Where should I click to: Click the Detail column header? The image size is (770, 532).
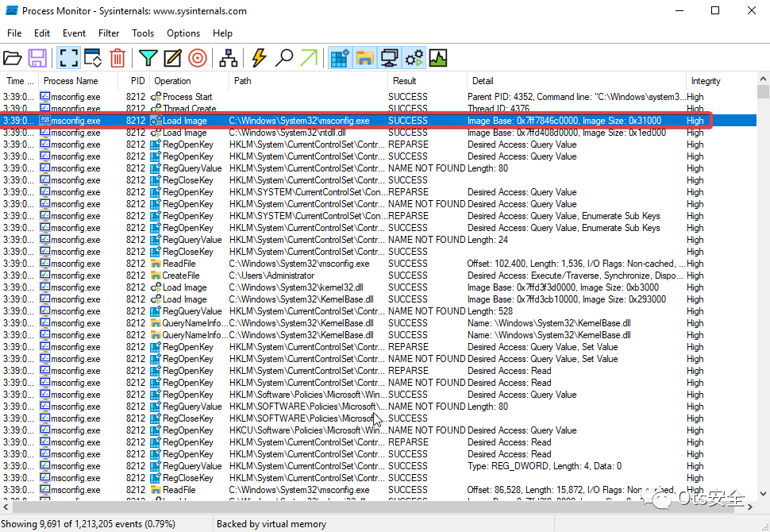576,81
